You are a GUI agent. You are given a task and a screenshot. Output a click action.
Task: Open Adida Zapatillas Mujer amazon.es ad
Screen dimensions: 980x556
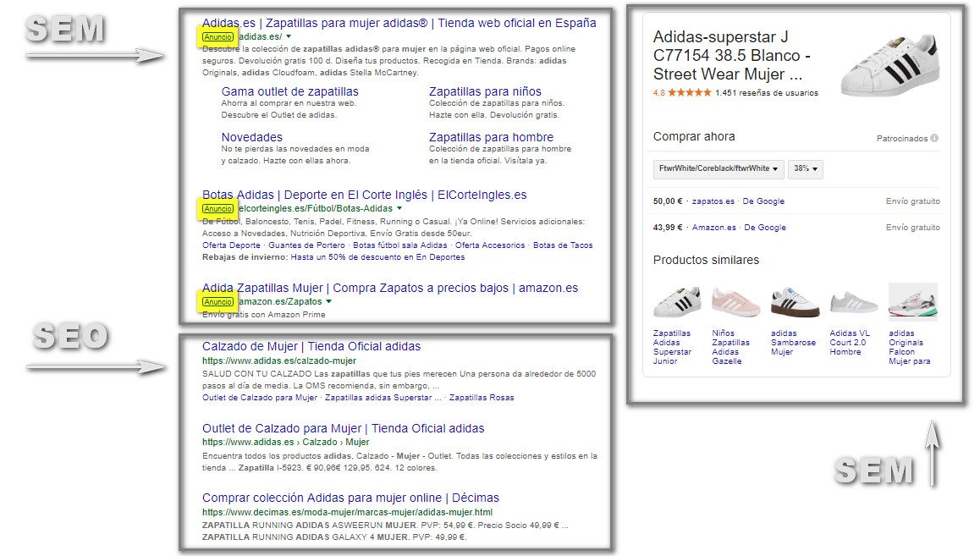point(390,288)
